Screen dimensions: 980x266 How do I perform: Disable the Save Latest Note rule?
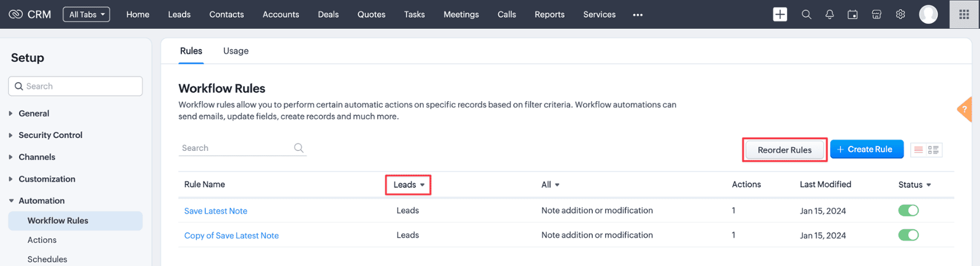point(908,210)
